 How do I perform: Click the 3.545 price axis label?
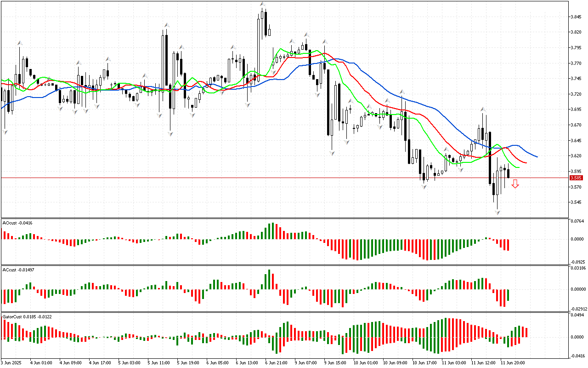[x=577, y=202]
